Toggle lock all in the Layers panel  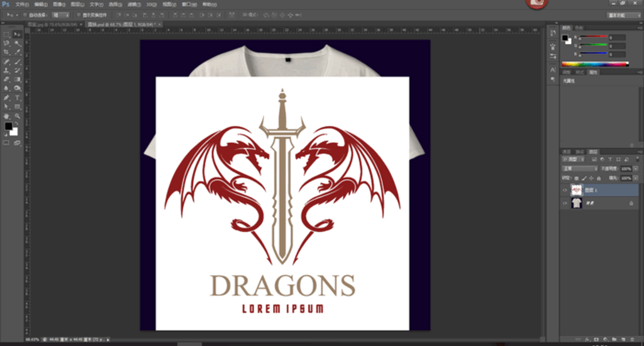click(x=599, y=178)
